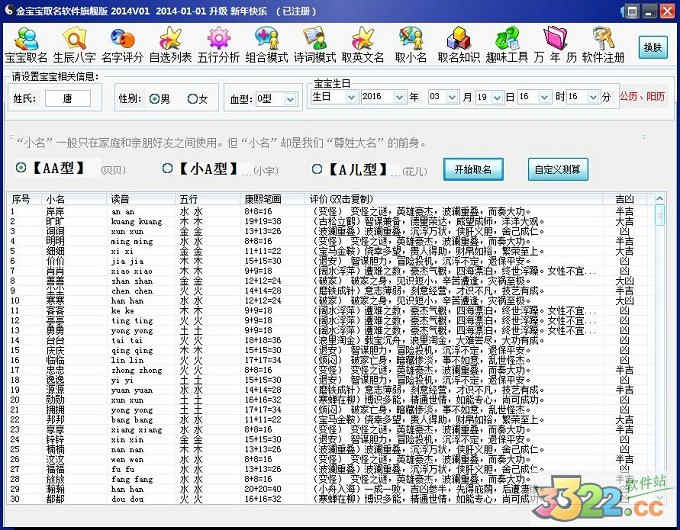Open the 软件注册 key icon
This screenshot has width=680, height=530.
[x=603, y=45]
